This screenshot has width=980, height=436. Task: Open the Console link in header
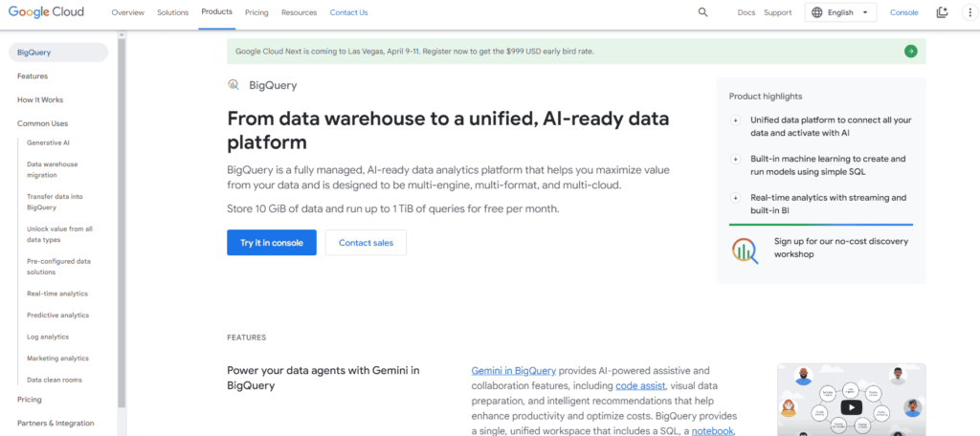tap(904, 12)
